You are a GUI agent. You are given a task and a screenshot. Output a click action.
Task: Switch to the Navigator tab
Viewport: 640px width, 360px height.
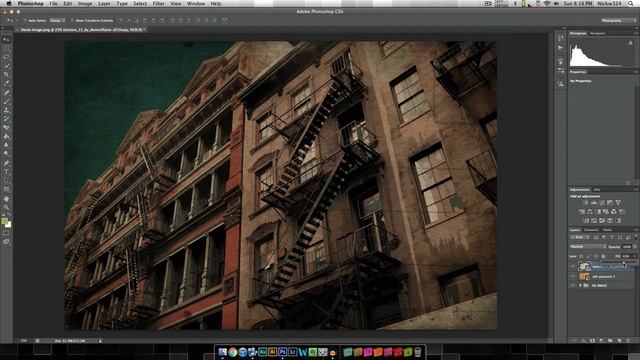(597, 33)
